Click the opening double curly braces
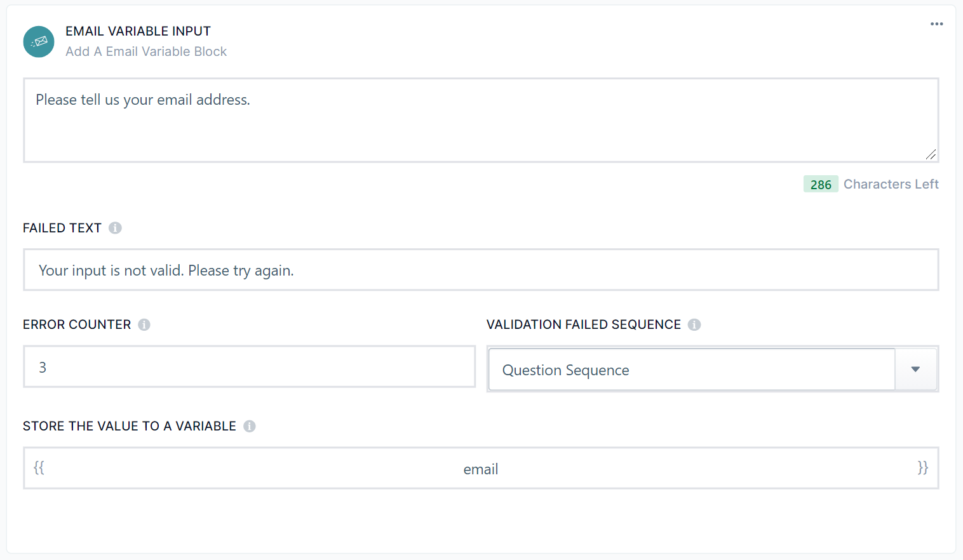This screenshot has width=963, height=560. [39, 468]
